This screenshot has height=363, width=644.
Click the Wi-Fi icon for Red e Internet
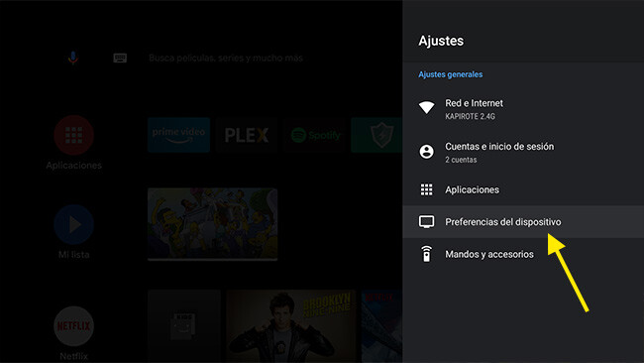[426, 108]
